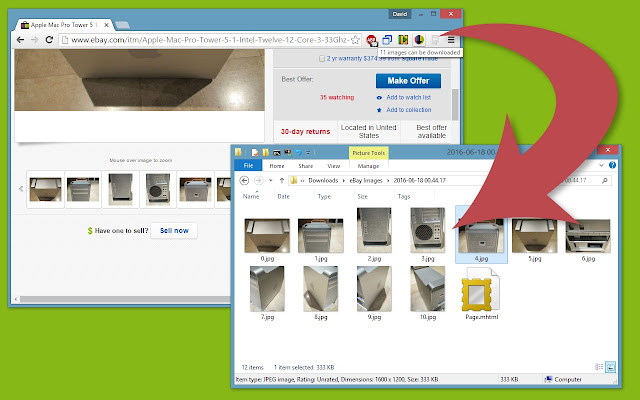Sort files by Tags column
The width and height of the screenshot is (640, 400).
tap(404, 196)
